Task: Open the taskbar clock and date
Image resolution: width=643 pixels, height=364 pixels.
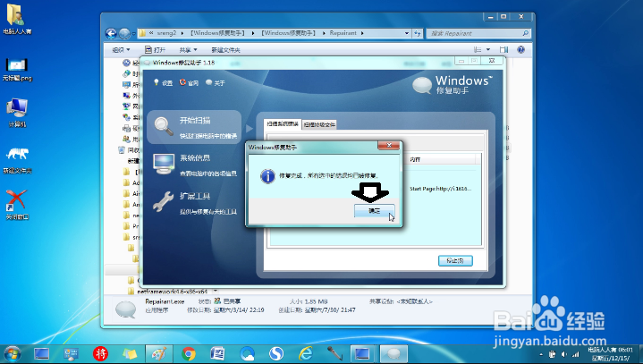Action: tap(611, 354)
